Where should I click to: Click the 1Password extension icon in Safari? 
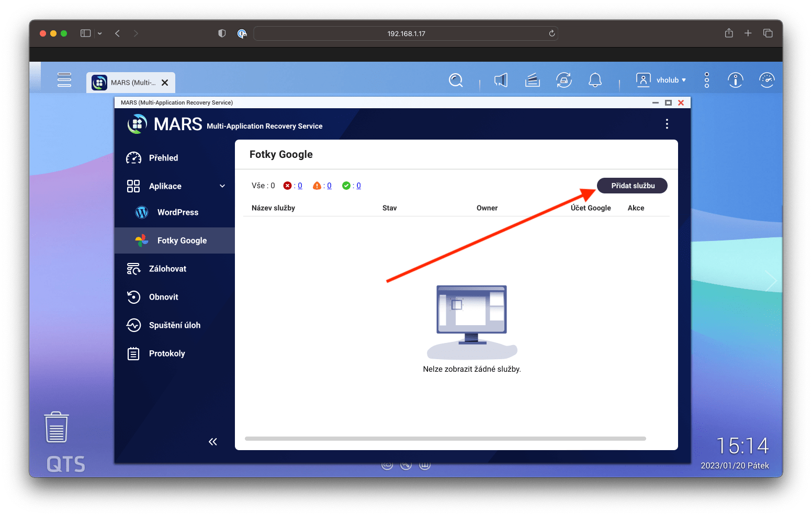coord(242,33)
